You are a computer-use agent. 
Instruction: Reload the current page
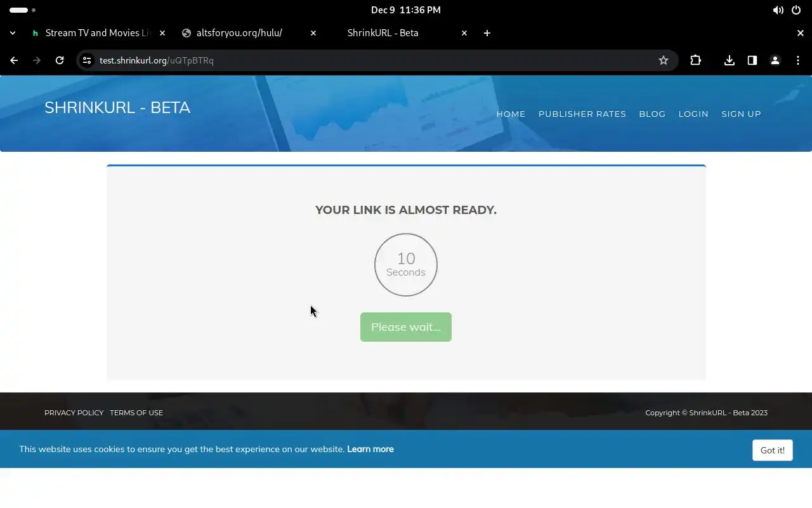pyautogui.click(x=60, y=60)
